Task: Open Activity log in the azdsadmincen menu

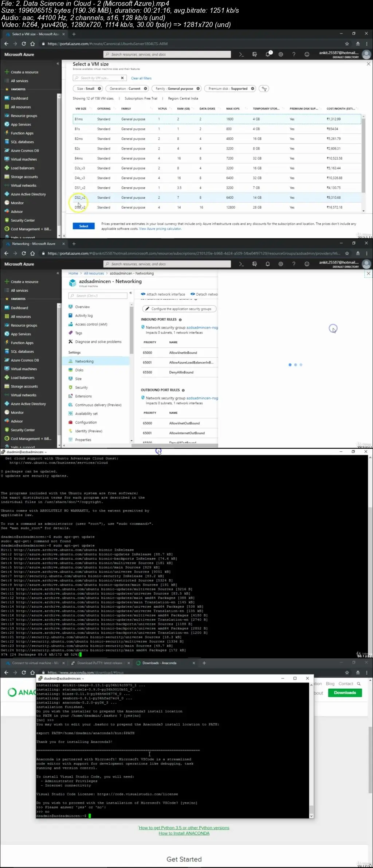Action: (84, 316)
